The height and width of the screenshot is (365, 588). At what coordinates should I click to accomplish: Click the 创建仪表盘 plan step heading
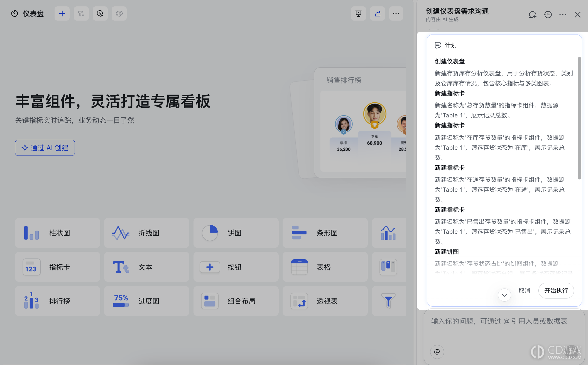point(450,61)
